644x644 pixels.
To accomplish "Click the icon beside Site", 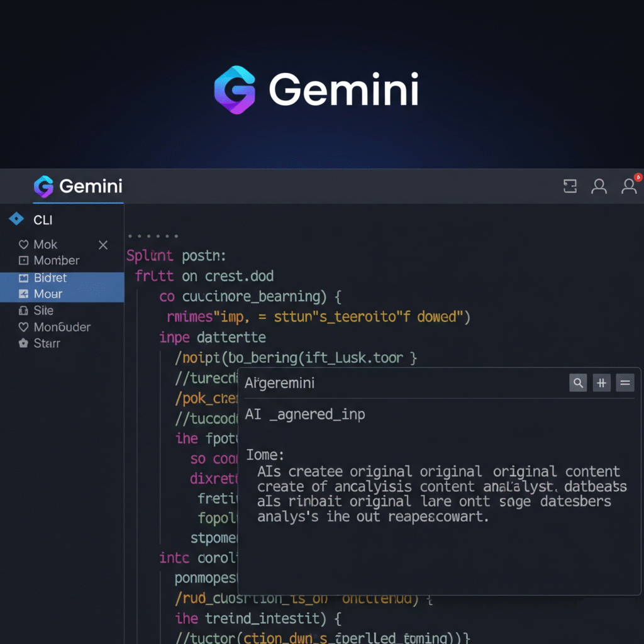I will click(x=23, y=311).
